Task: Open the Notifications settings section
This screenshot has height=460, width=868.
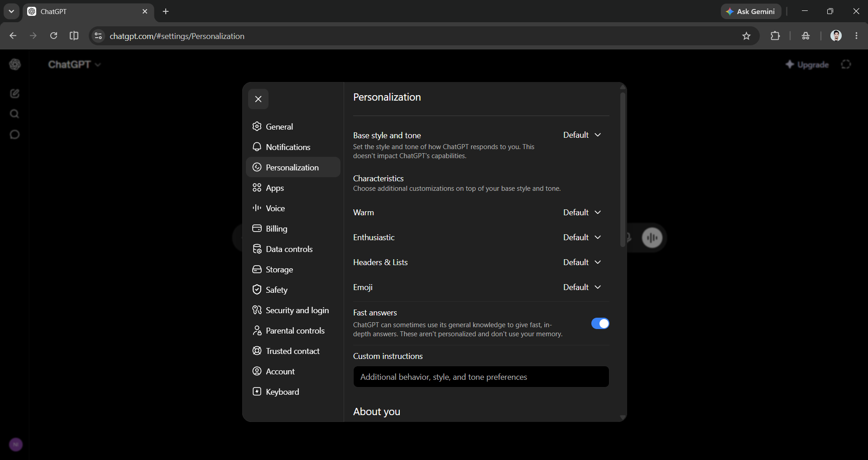Action: tap(293, 147)
